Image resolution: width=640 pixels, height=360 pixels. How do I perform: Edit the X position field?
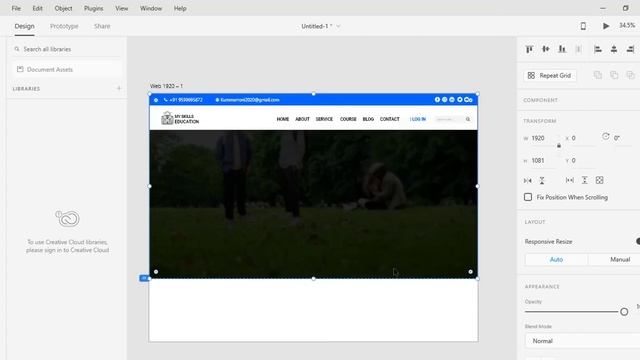pyautogui.click(x=582, y=138)
